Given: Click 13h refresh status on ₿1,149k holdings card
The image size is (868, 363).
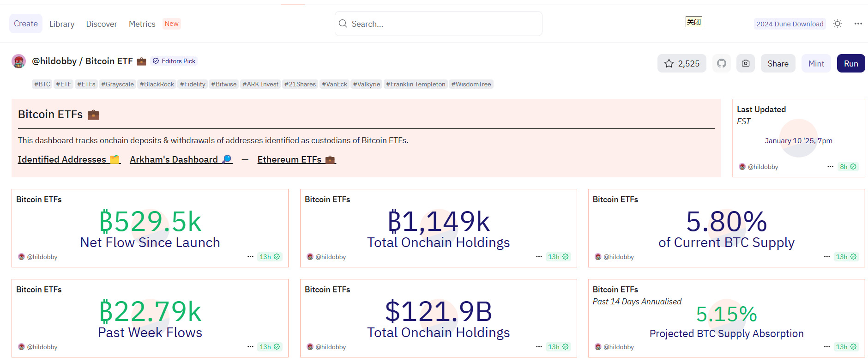Looking at the screenshot, I should coord(558,257).
